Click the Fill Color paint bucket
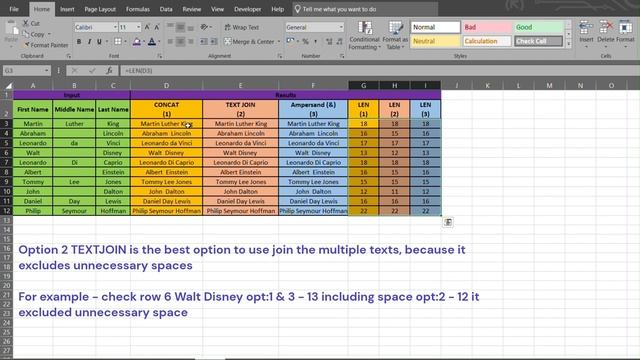640x360 pixels. (137, 41)
